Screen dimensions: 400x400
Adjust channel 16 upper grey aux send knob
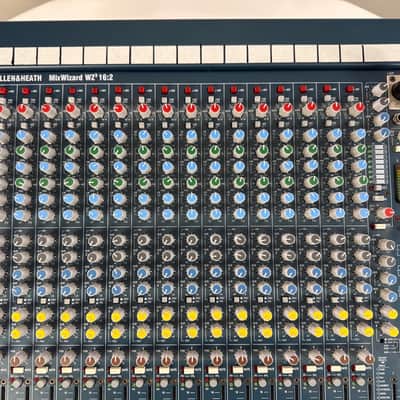[x=362, y=239]
